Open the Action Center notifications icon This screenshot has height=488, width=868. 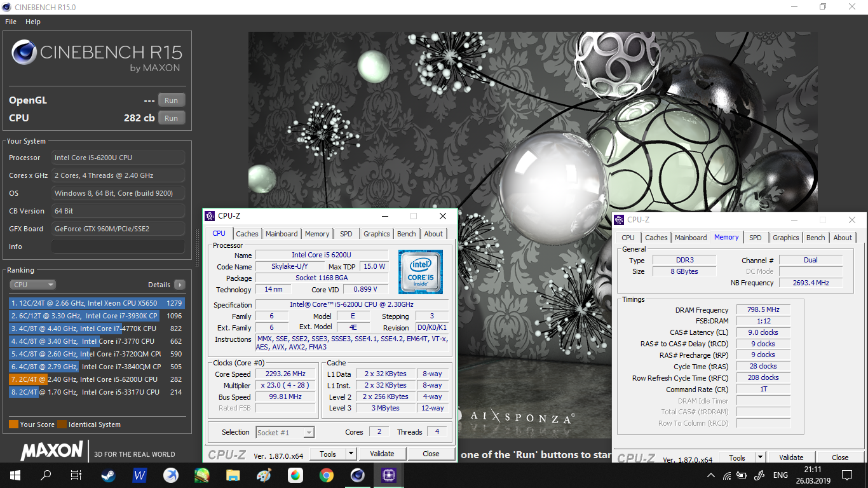coord(847,475)
